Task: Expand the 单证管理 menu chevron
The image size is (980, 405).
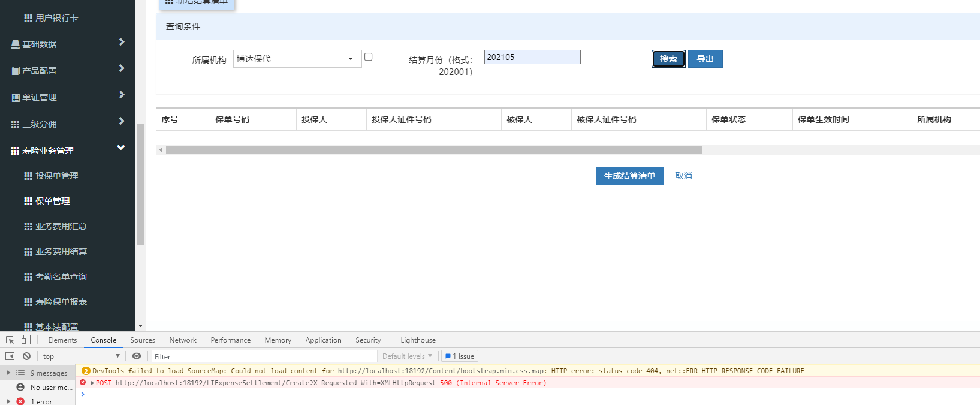Action: tap(122, 95)
